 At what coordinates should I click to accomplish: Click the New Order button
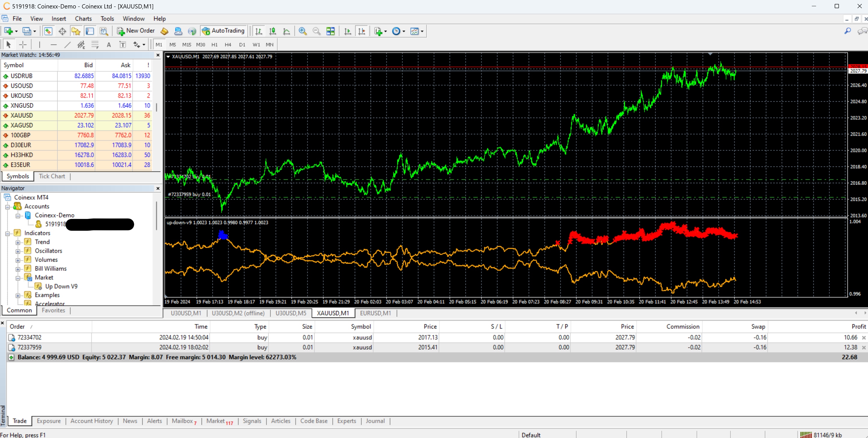tap(136, 31)
